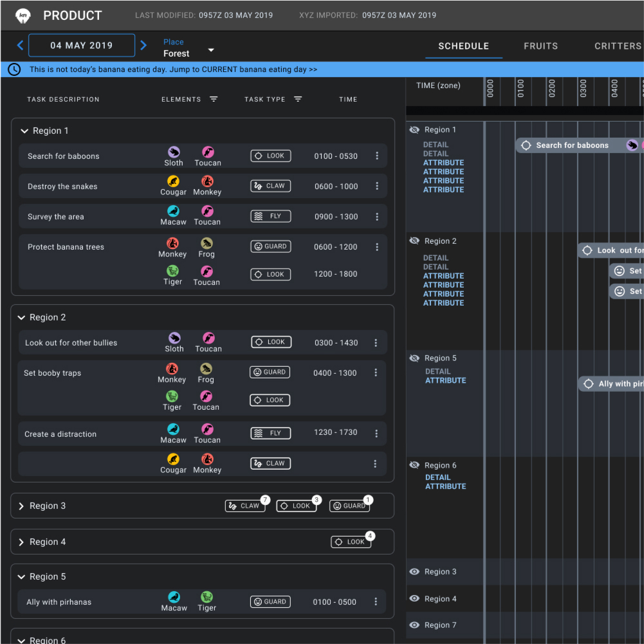Viewport: 644px width, 644px height.
Task: Open more options for Search for baboons
Action: tap(376, 156)
